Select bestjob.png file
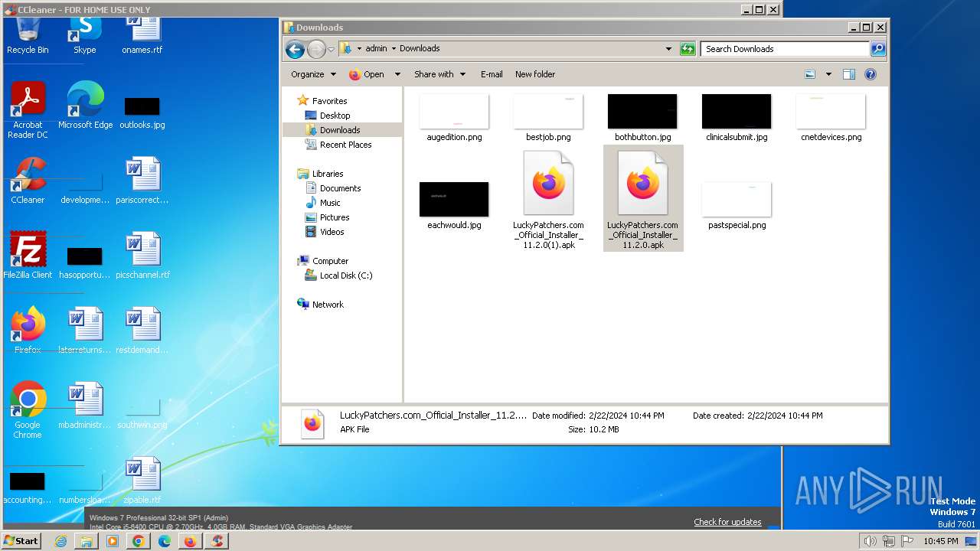 point(548,118)
